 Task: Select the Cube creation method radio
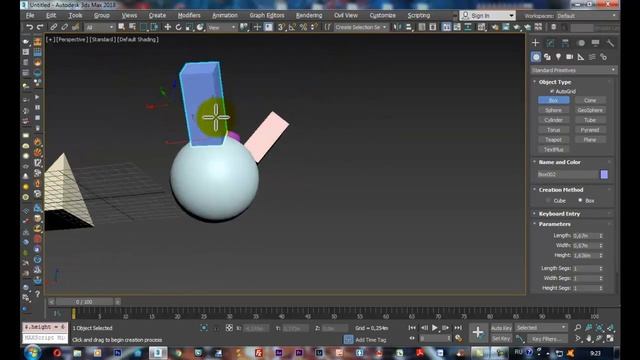(x=548, y=200)
